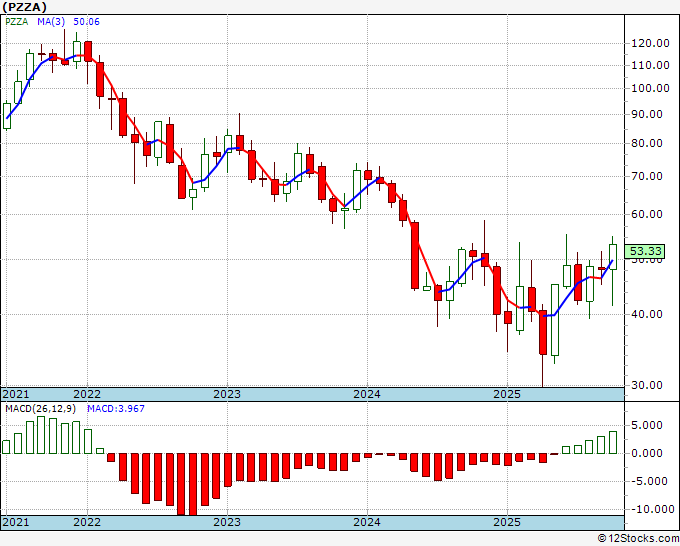This screenshot has height=546, width=680.
Task: Open the 12Stocks.com copyright link
Action: [x=638, y=539]
